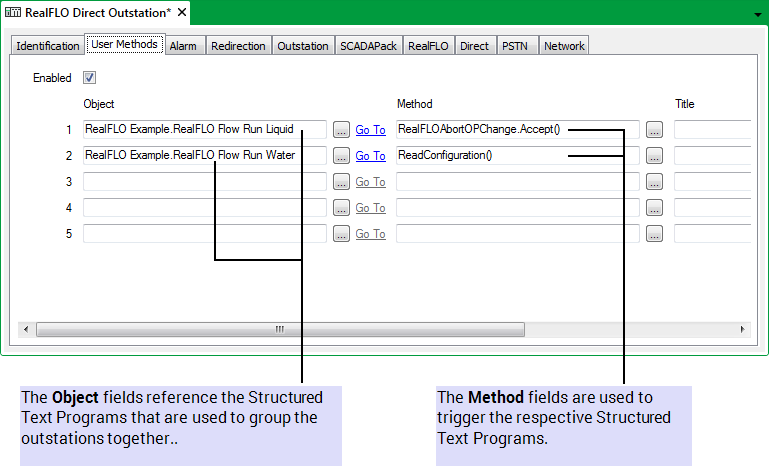The height and width of the screenshot is (476, 769).
Task: Click Method field RealFLOAbortOPChange.Accept()
Action: [x=517, y=129]
